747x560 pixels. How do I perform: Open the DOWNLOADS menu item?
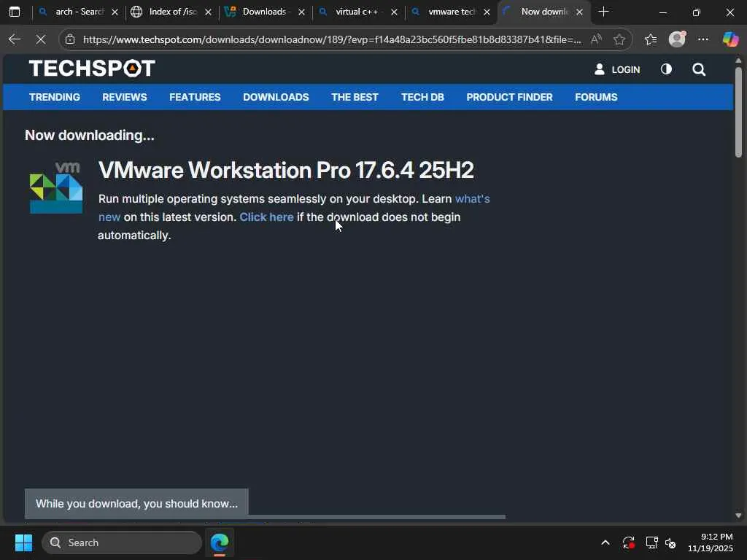click(276, 97)
